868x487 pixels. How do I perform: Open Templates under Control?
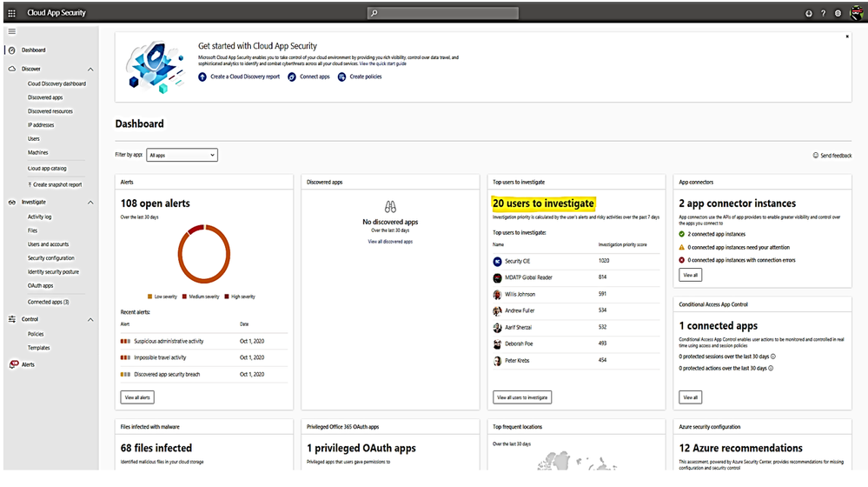click(39, 348)
